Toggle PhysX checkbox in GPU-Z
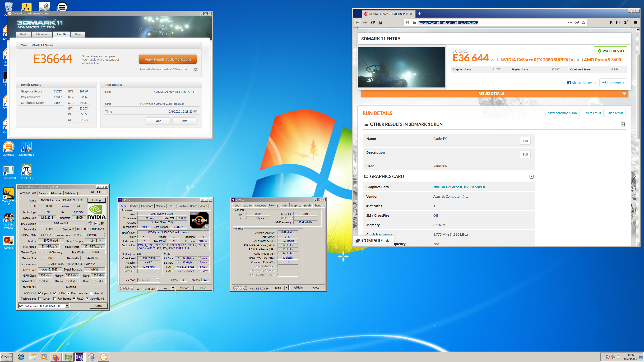Screen dimensions: 644x362 tap(74, 298)
